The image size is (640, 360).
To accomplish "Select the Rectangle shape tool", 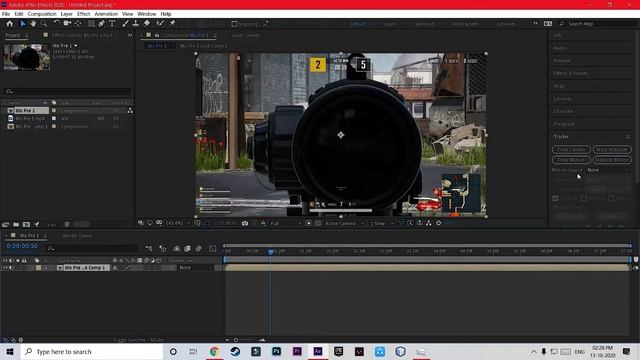I will click(91, 24).
